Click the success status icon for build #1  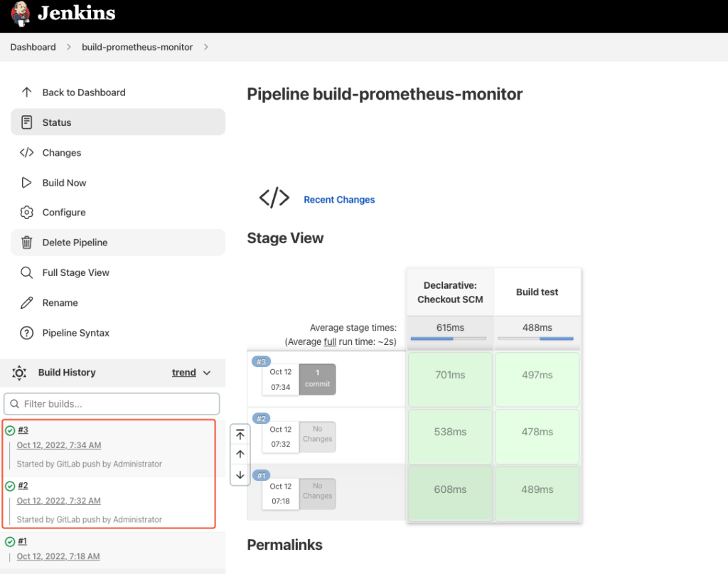[x=10, y=542]
